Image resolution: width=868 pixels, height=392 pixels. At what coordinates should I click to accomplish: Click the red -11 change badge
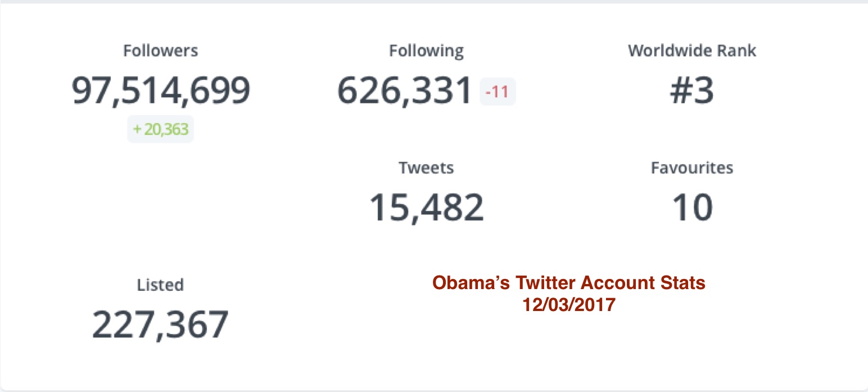point(497,92)
